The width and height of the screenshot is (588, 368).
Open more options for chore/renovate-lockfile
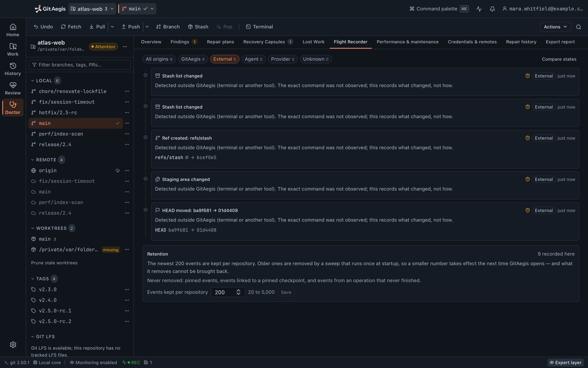coord(127,91)
